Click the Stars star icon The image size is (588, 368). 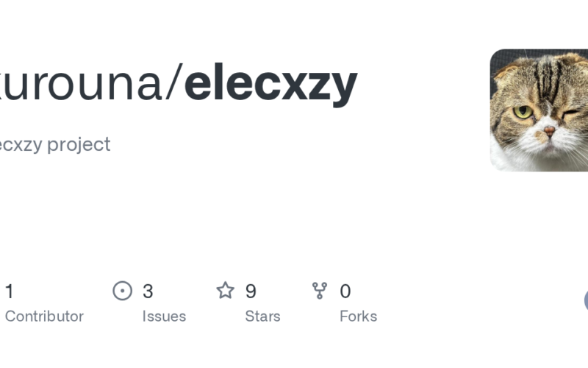225,291
